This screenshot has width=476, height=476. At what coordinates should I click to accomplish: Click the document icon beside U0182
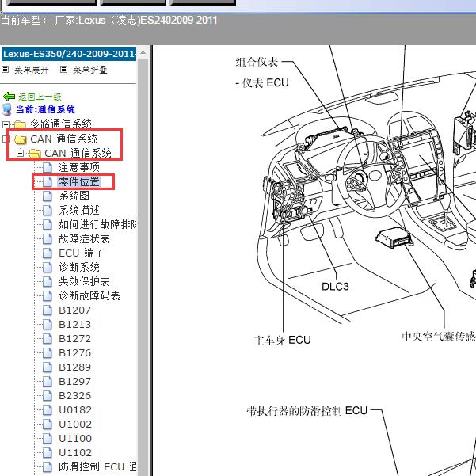47,409
